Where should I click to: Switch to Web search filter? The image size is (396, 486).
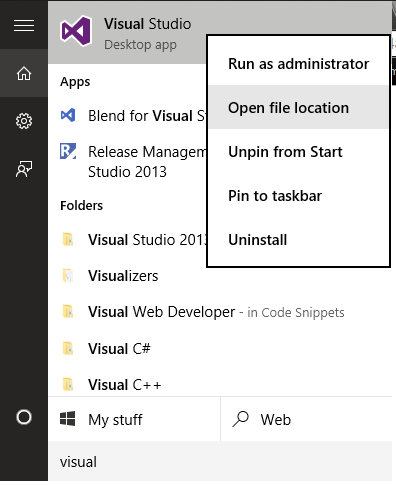pyautogui.click(x=306, y=419)
